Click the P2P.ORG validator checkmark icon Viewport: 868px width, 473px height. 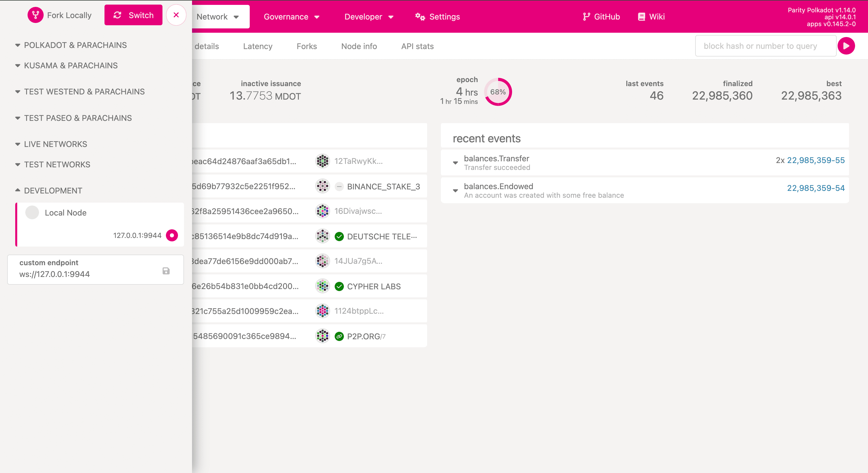[338, 336]
